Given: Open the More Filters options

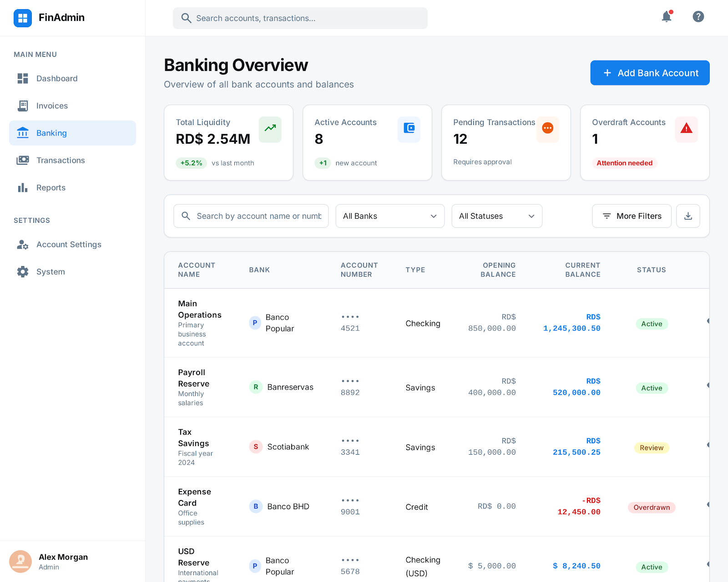Looking at the screenshot, I should coord(632,216).
